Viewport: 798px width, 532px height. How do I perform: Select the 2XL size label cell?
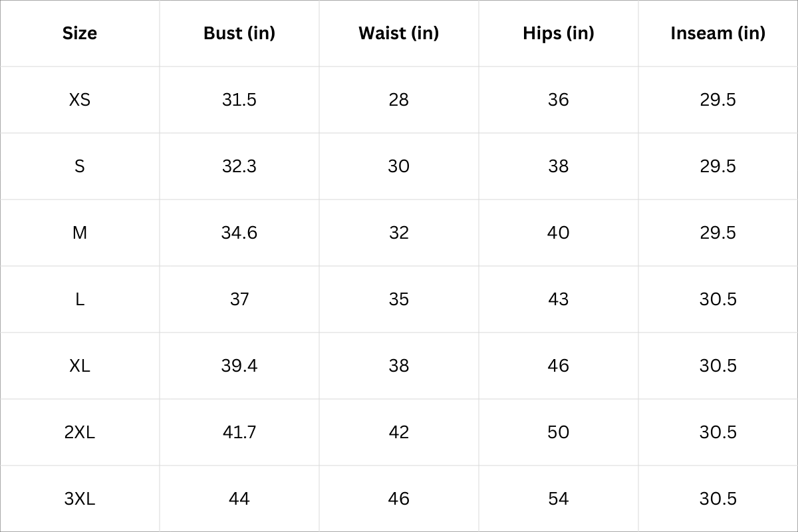[80, 432]
